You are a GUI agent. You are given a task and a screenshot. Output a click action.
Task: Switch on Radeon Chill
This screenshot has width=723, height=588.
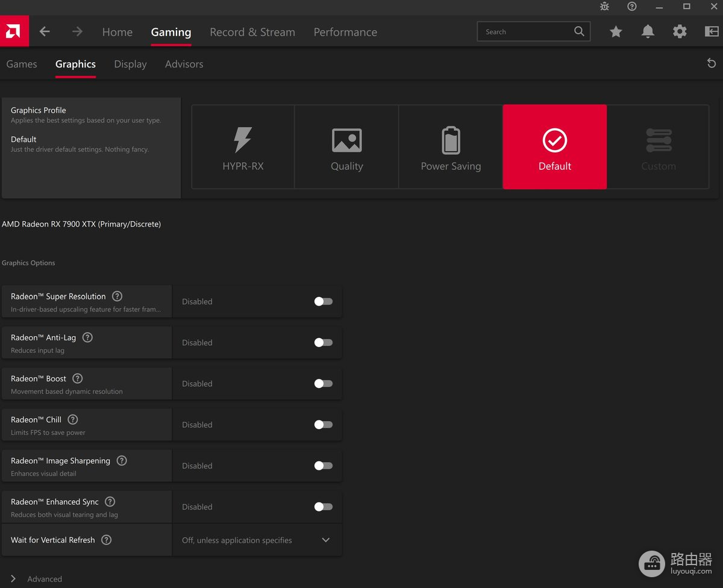pos(324,424)
